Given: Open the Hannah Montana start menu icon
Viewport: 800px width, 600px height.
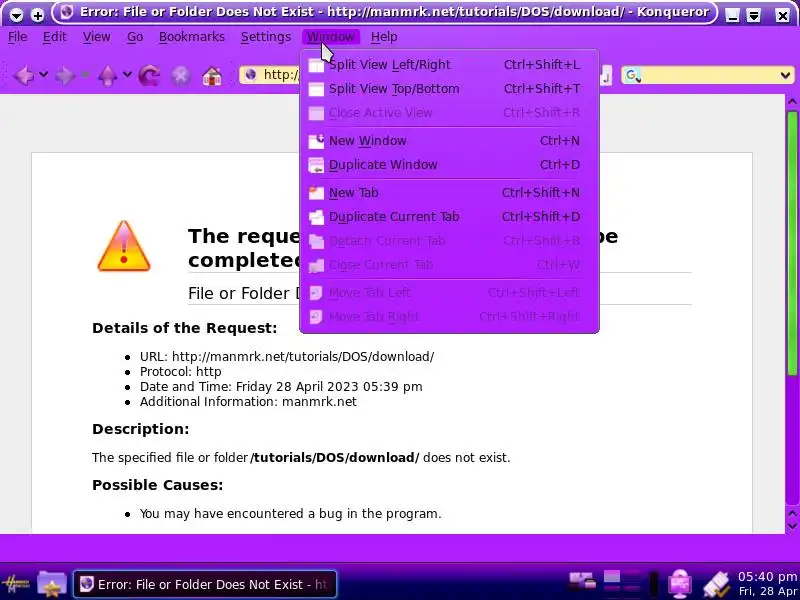Looking at the screenshot, I should point(16,584).
